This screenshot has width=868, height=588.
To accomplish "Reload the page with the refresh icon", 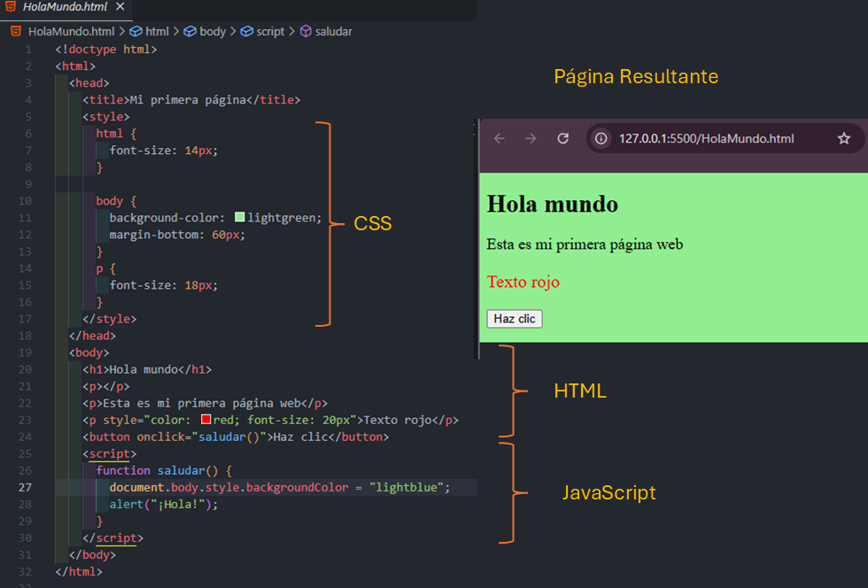I will 562,138.
